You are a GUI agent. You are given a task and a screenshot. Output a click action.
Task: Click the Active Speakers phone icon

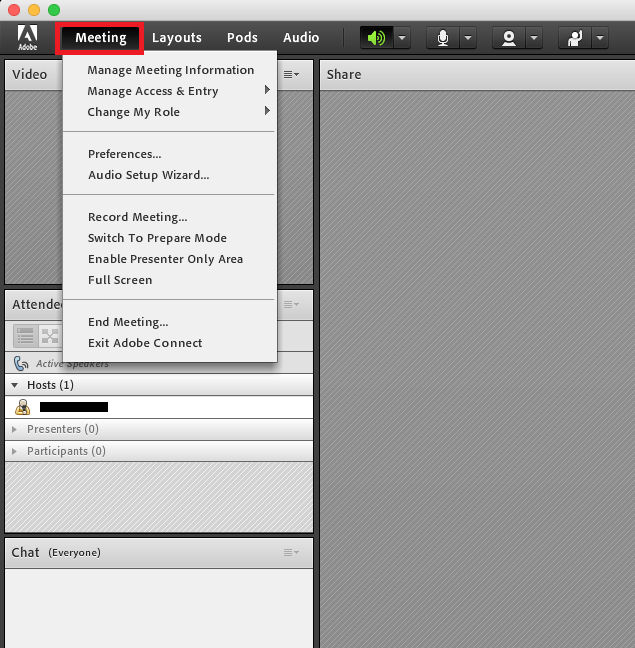(21, 364)
